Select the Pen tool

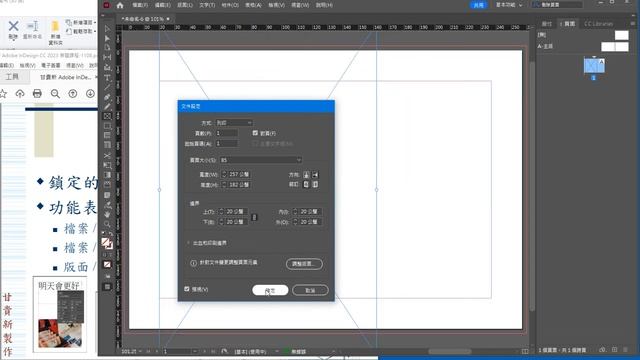pos(107,97)
